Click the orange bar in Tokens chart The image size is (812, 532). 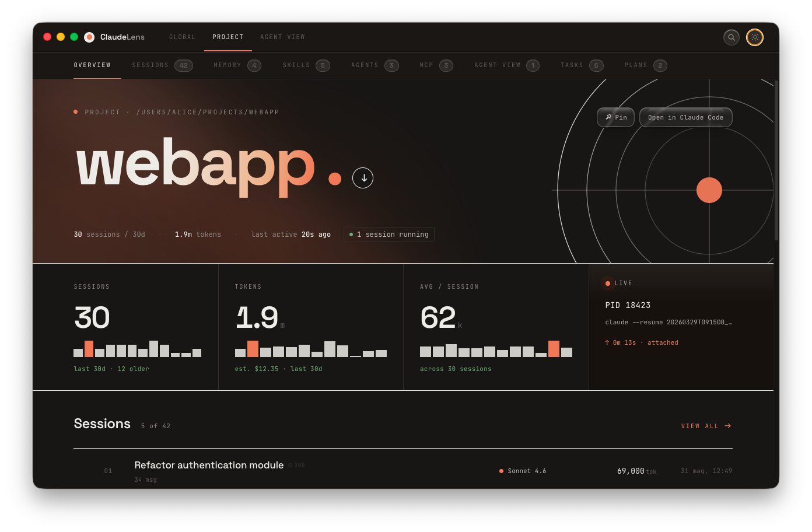pos(253,349)
